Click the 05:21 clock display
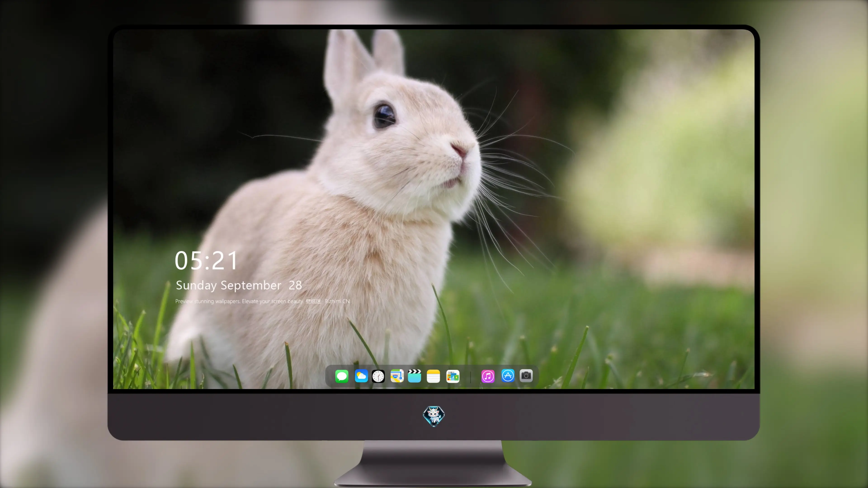The image size is (868, 488). point(206,260)
